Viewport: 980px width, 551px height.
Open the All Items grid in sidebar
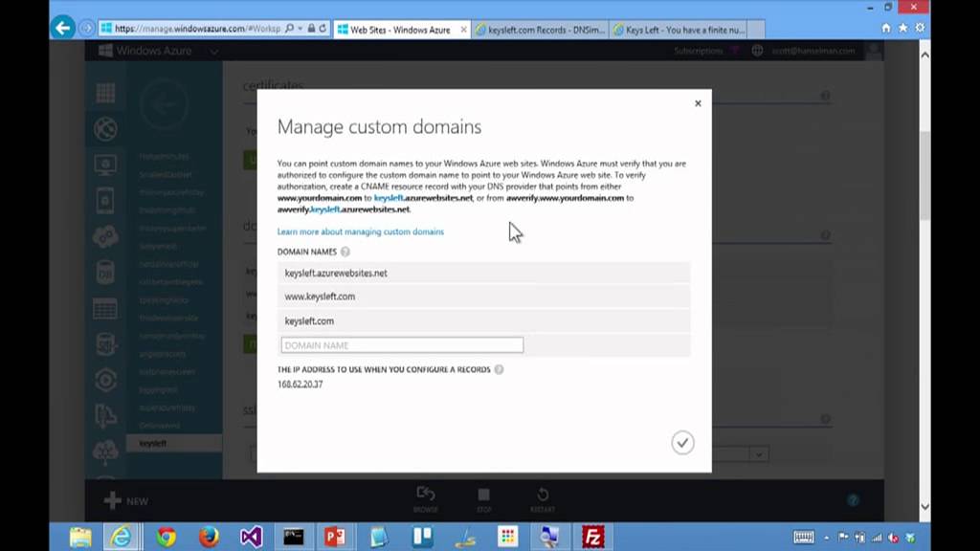point(105,93)
